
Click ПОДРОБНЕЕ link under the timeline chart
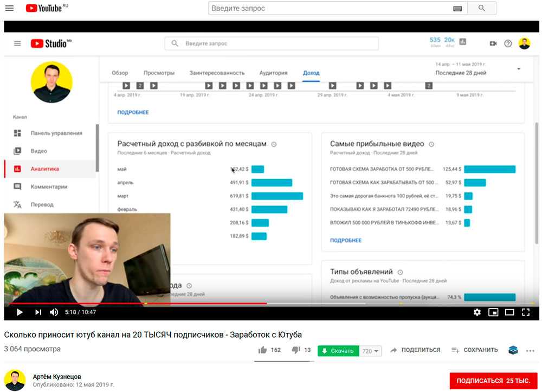point(133,112)
